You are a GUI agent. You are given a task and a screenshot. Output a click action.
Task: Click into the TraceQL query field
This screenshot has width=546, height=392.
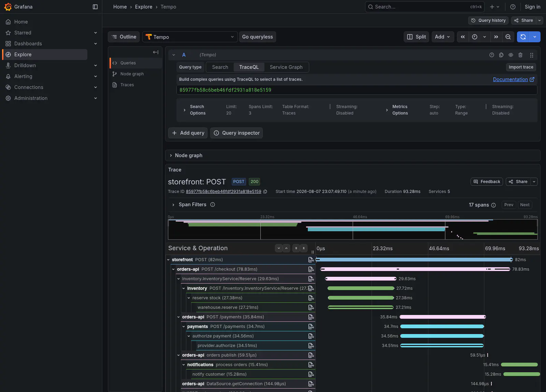(357, 90)
